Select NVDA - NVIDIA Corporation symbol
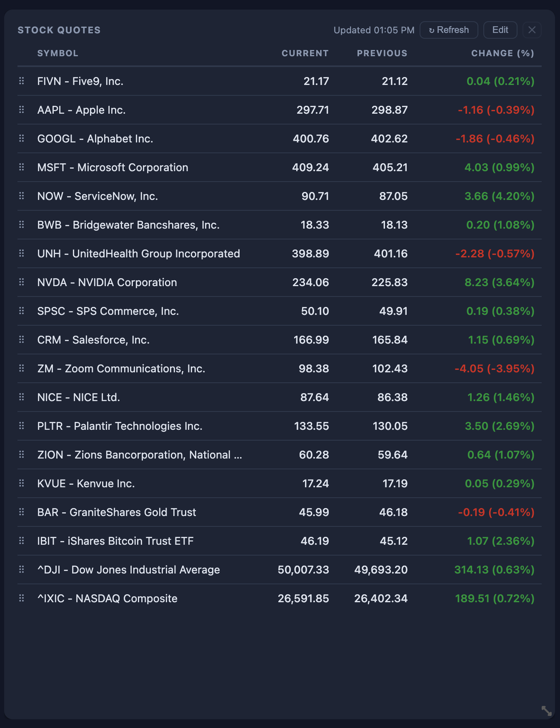 click(107, 282)
